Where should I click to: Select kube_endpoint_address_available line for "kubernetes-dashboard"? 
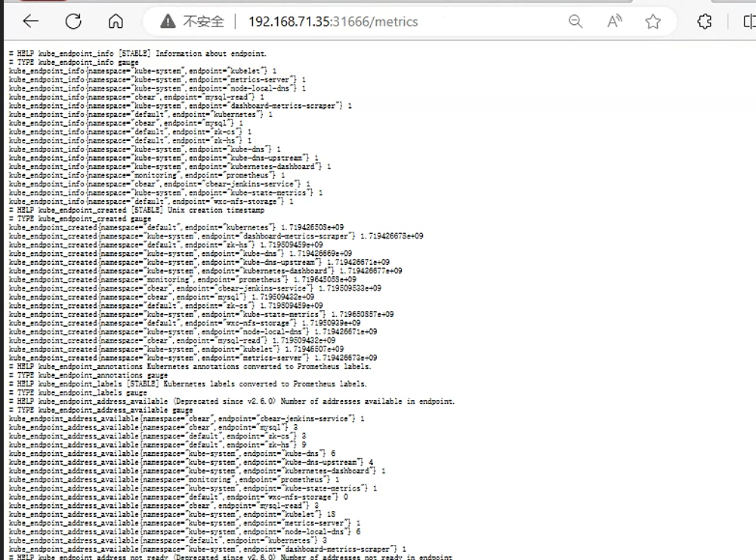point(197,470)
